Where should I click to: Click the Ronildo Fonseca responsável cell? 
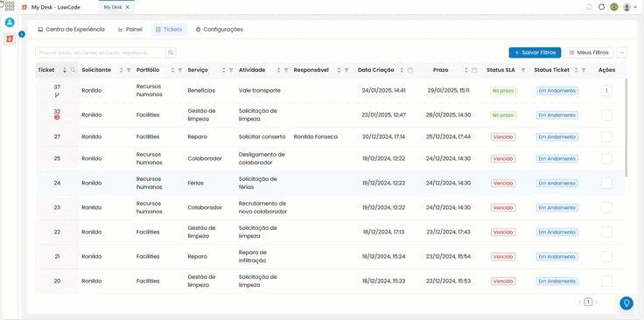[316, 136]
